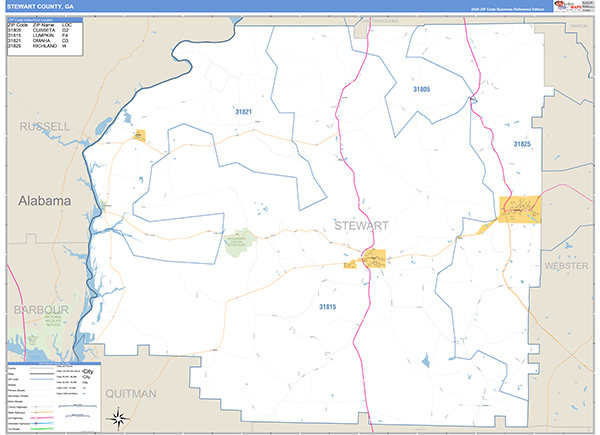Click the Lumpkin city area in orange
The image size is (600, 435).
(x=373, y=259)
